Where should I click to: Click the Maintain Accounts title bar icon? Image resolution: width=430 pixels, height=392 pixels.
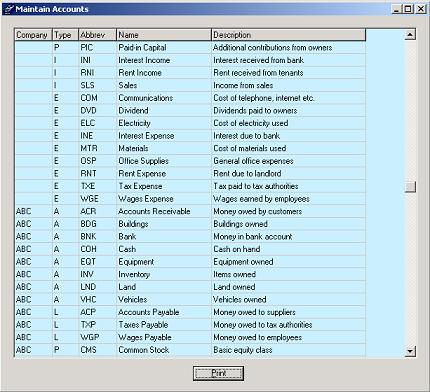(x=8, y=9)
